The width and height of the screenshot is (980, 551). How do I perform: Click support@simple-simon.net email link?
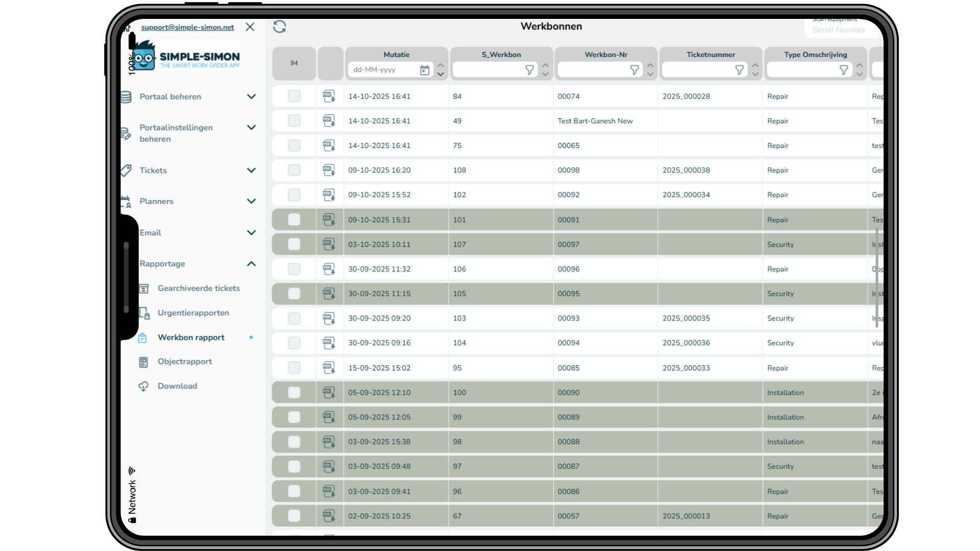187,27
